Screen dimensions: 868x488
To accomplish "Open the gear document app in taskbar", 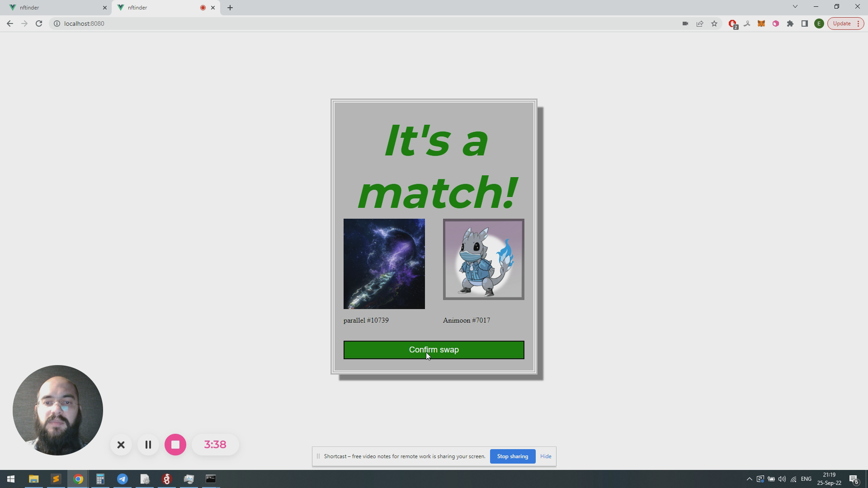I will pos(145,479).
